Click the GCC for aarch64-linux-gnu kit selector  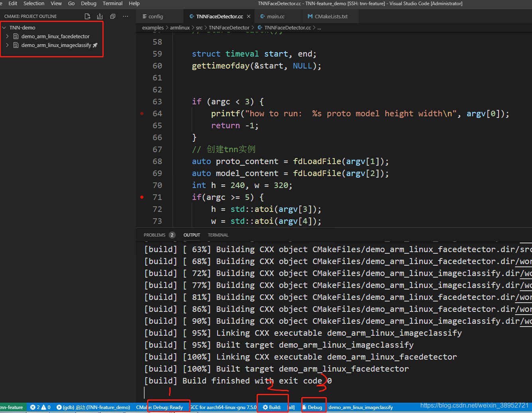(x=223, y=407)
